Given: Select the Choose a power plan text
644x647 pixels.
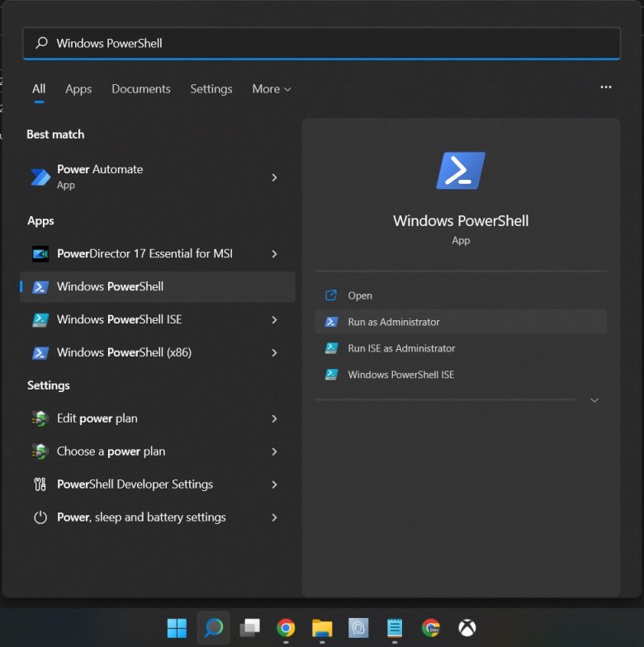Looking at the screenshot, I should pyautogui.click(x=111, y=452).
